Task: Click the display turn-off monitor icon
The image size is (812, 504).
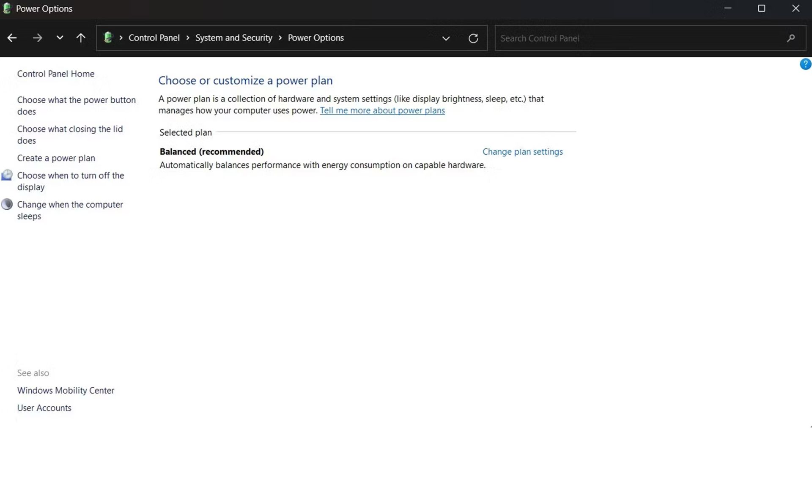Action: 7,175
